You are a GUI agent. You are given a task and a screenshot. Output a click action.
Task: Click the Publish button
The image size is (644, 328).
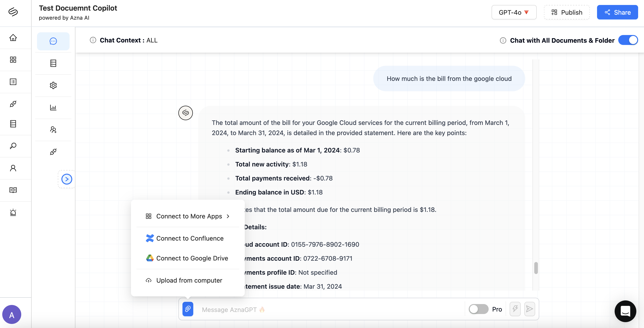coord(567,12)
